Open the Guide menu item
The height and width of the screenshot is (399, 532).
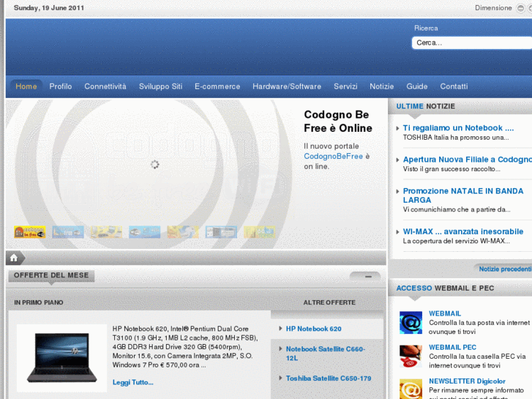[x=416, y=86]
